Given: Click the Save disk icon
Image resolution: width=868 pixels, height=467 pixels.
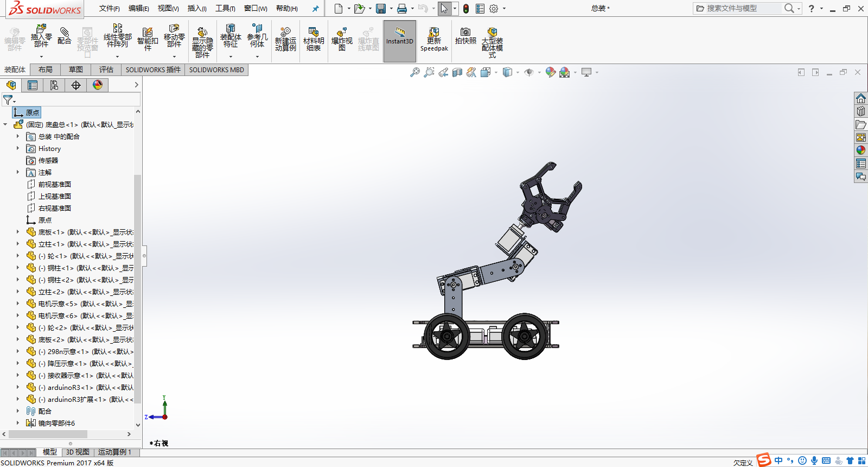Looking at the screenshot, I should [x=381, y=9].
